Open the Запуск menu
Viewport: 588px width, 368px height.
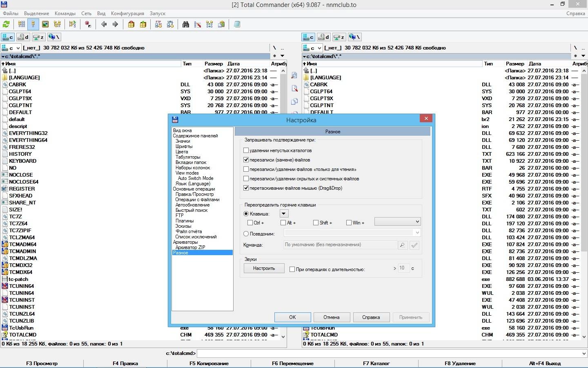[x=158, y=13]
